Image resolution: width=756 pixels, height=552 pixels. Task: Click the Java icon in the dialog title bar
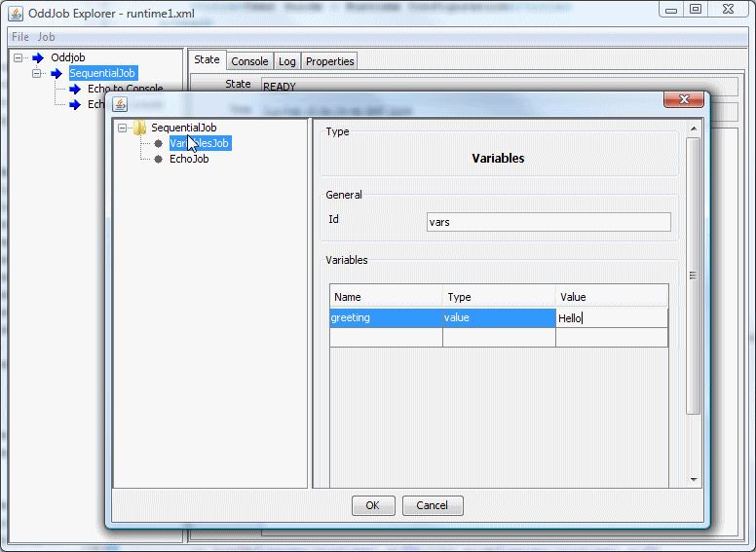(x=120, y=103)
